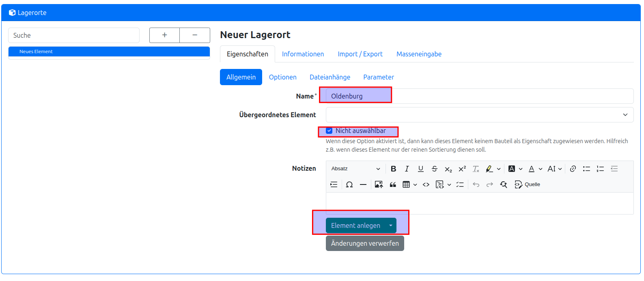644x281 pixels.
Task: Insert special character with the Omega icon
Action: (x=349, y=185)
